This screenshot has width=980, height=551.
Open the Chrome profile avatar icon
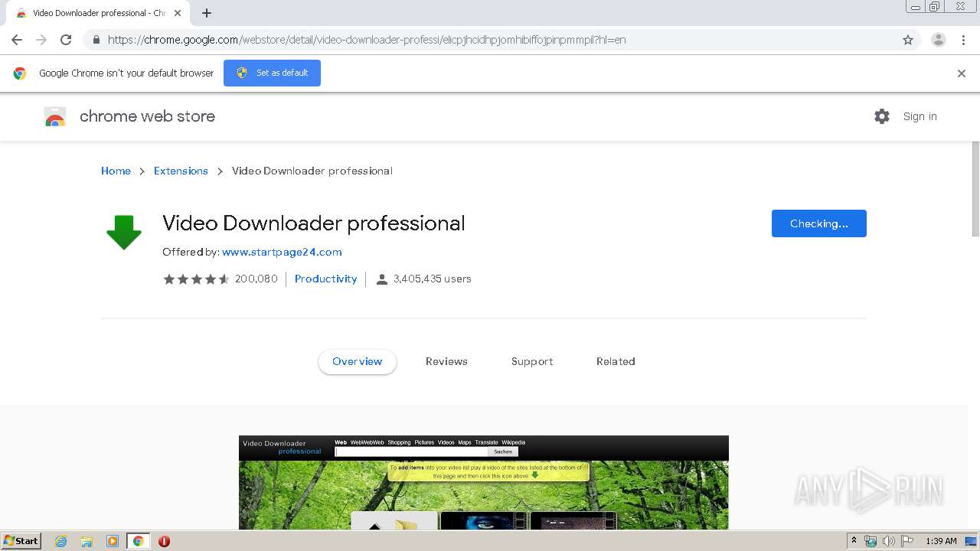click(939, 40)
